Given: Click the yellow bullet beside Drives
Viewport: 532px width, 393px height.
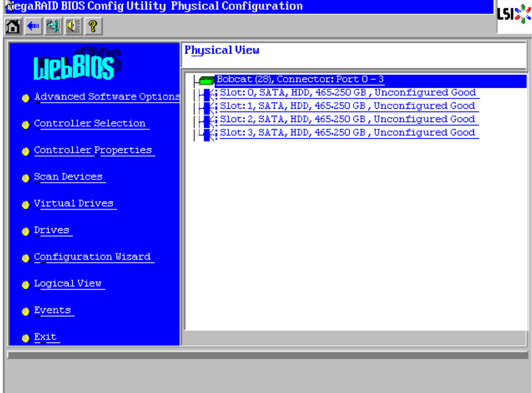Looking at the screenshot, I should [25, 232].
